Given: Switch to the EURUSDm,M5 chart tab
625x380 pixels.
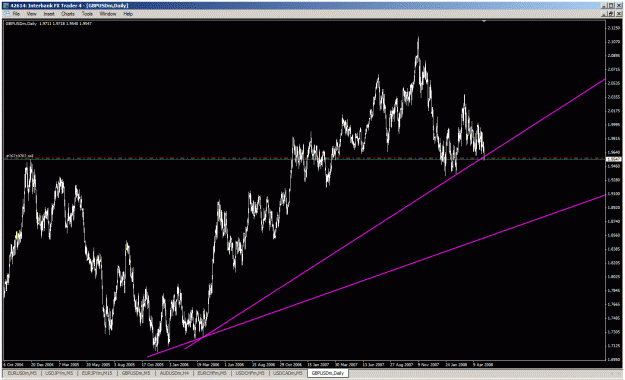Looking at the screenshot, I should [22, 373].
